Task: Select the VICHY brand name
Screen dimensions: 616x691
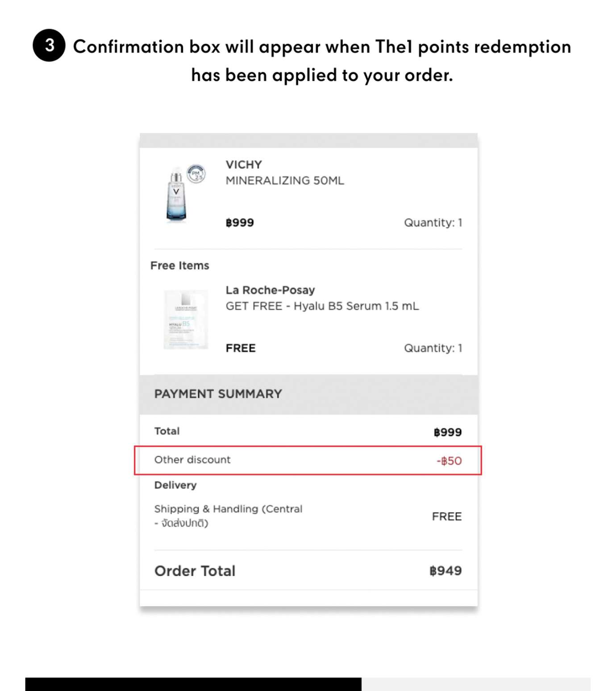Action: [244, 165]
